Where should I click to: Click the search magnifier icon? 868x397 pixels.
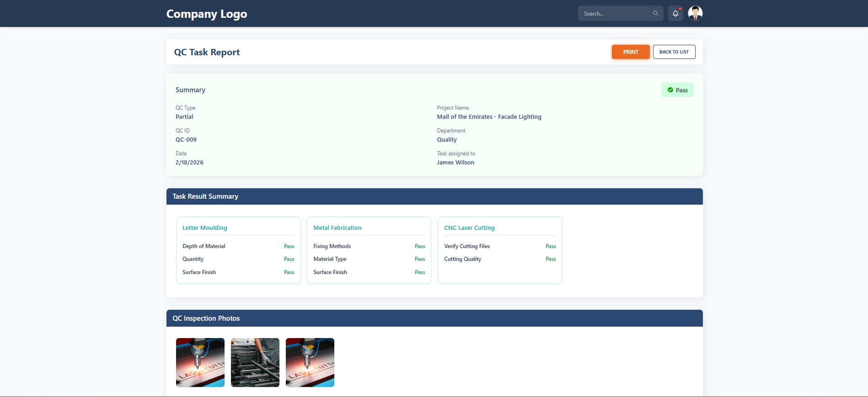[655, 13]
